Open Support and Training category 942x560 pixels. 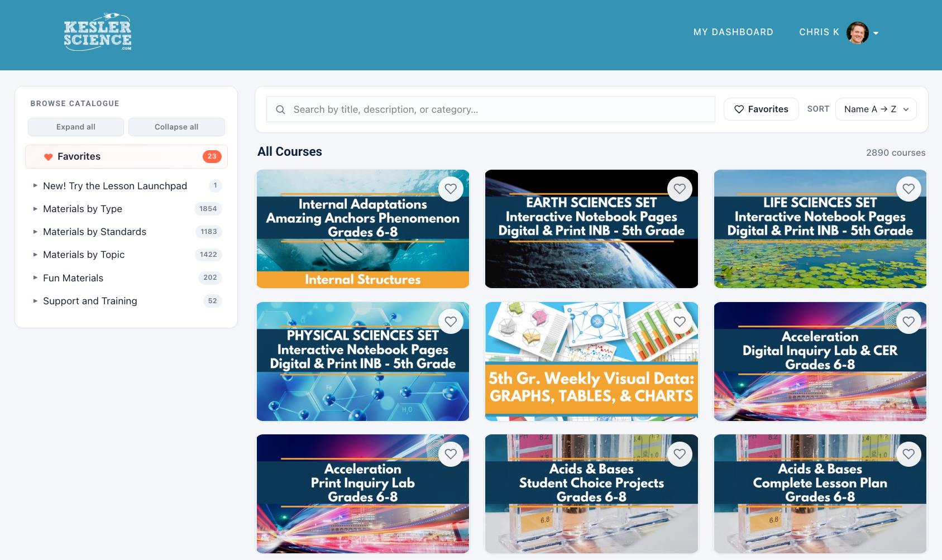tap(90, 301)
